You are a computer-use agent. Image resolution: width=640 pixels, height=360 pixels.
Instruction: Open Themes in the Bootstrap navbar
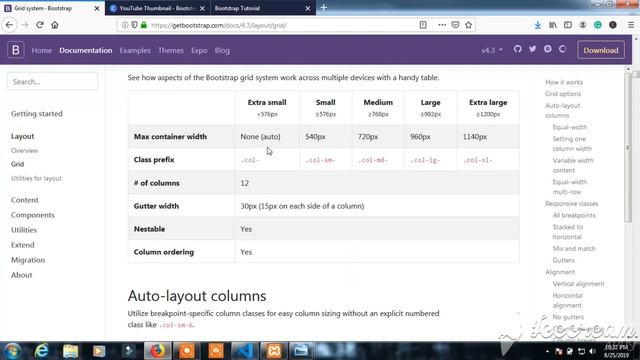(171, 50)
